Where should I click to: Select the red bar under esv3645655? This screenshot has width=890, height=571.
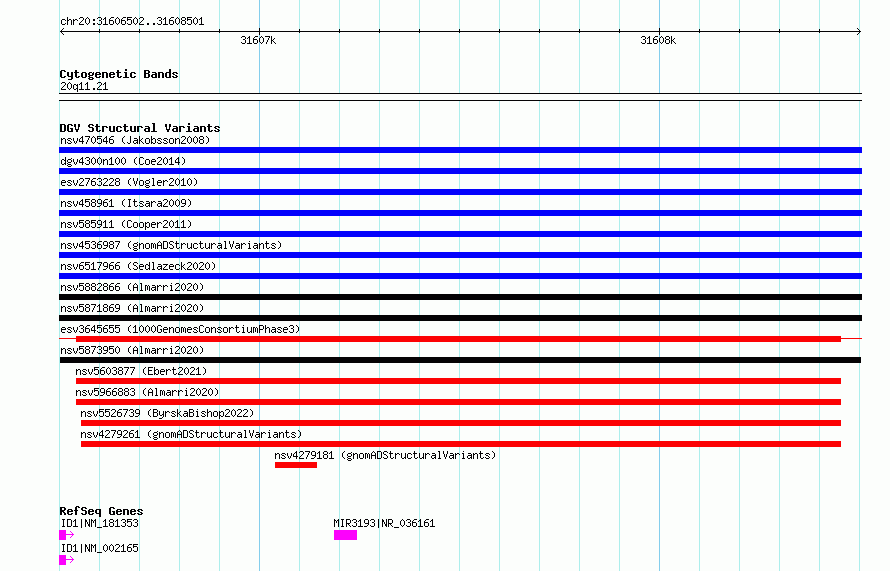[x=459, y=339]
